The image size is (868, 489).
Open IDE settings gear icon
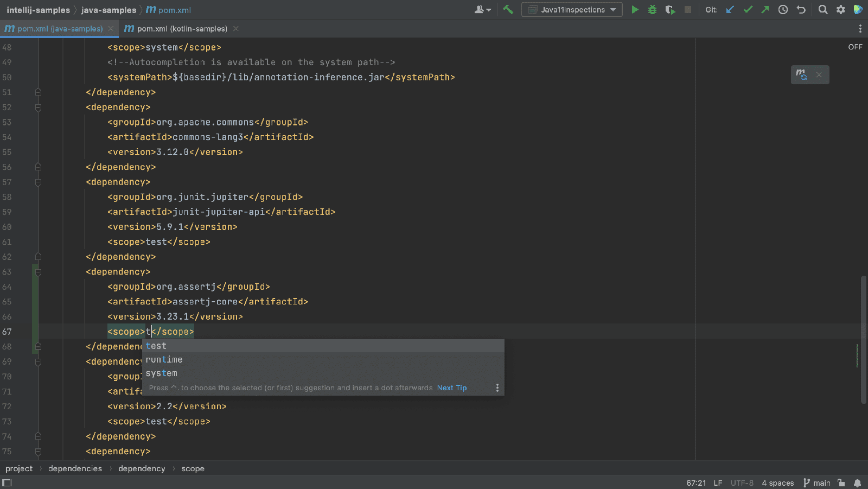[840, 10]
